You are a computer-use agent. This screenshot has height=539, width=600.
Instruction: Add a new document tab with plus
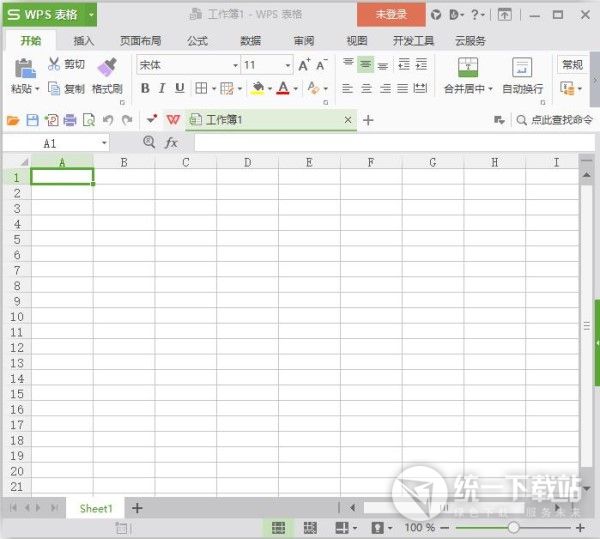pos(368,120)
